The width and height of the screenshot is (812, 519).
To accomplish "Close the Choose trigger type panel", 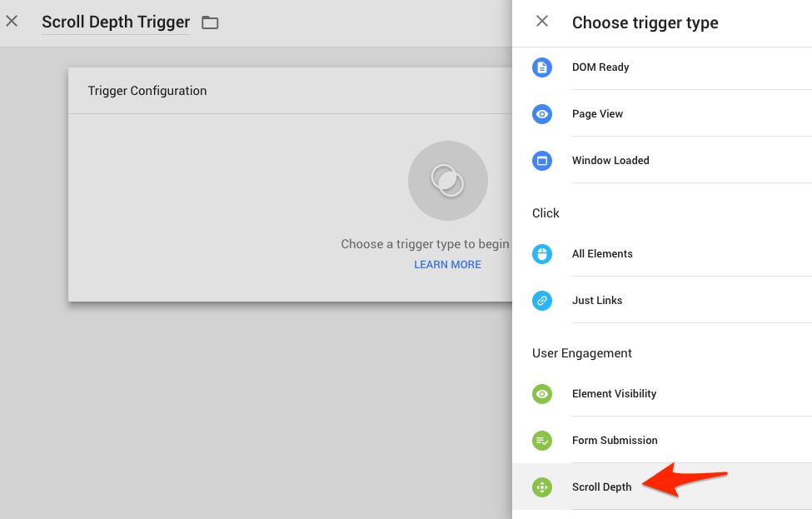I will tap(541, 21).
